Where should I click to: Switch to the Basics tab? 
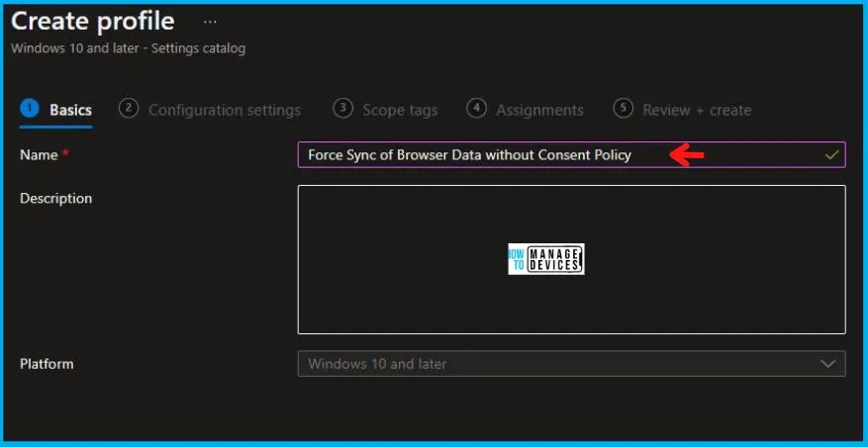click(70, 110)
